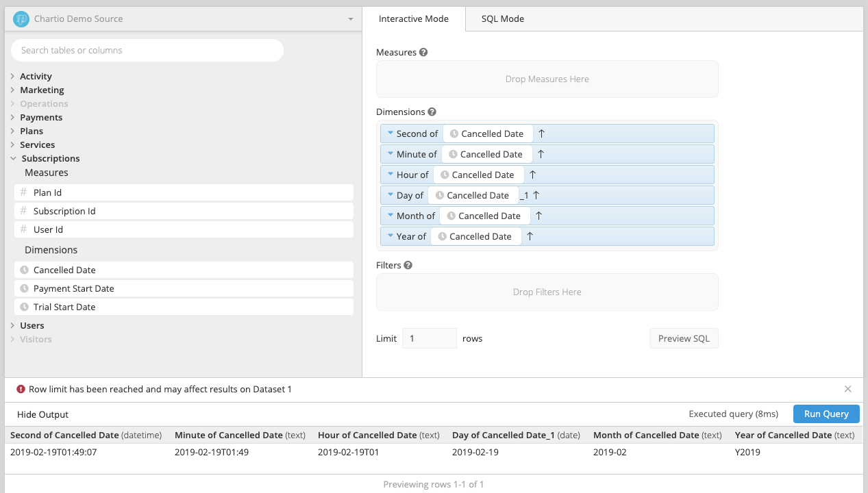This screenshot has height=493, width=868.
Task: Open the Dimensions help icon
Action: pyautogui.click(x=432, y=112)
